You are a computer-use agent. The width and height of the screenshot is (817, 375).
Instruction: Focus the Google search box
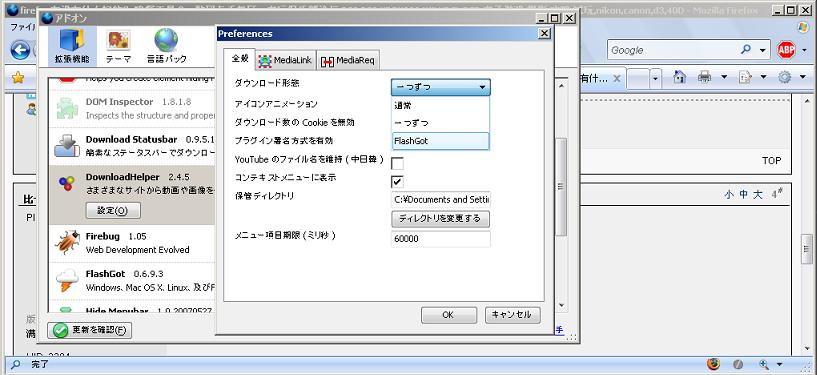coord(673,50)
